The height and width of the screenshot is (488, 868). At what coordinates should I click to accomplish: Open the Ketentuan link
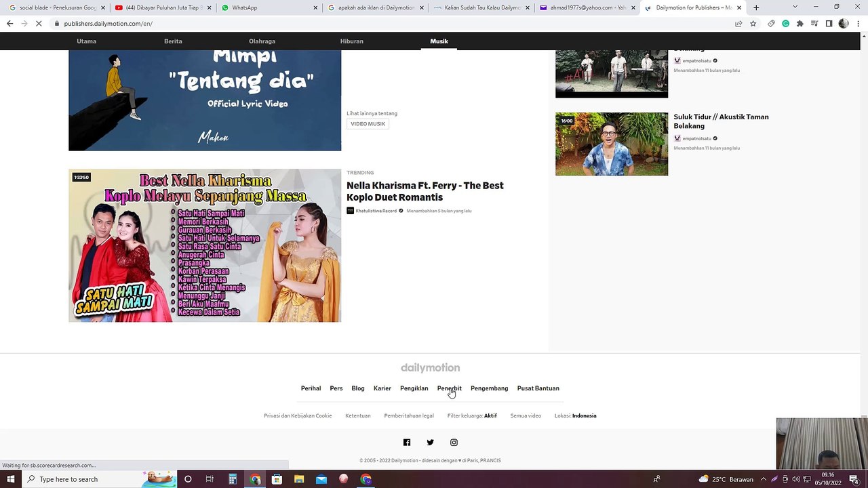pos(358,415)
